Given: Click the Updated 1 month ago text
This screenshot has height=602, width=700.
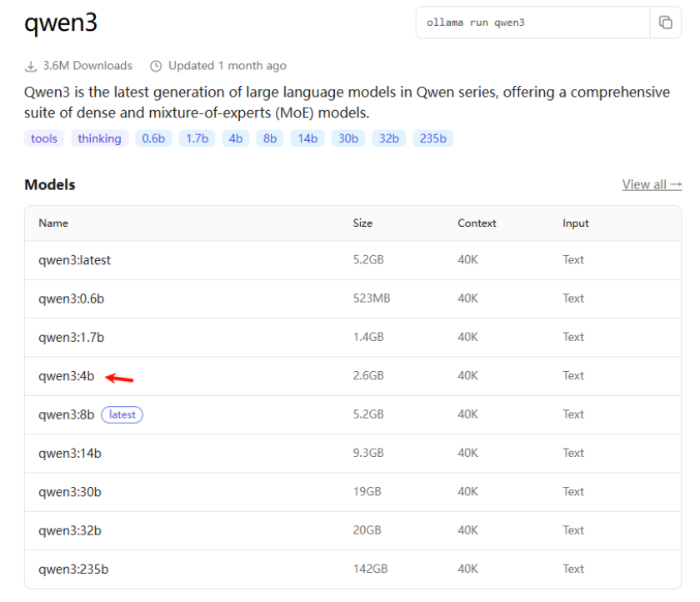Looking at the screenshot, I should [227, 66].
